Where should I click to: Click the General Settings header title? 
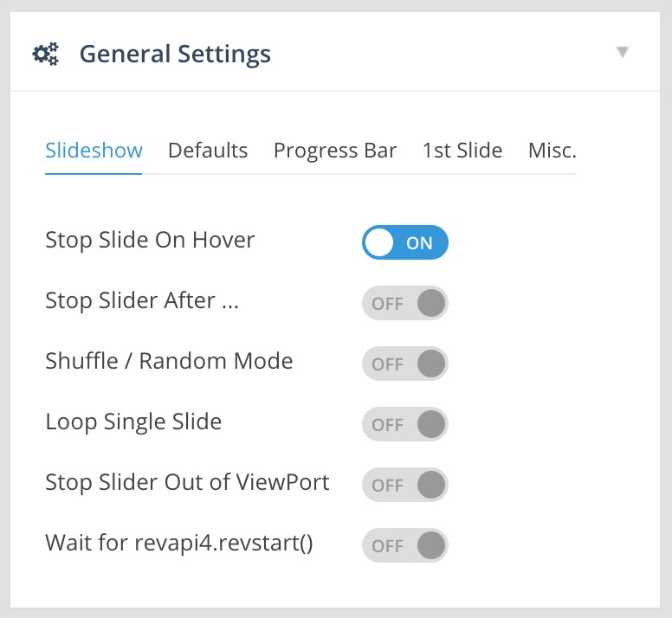coord(175,55)
